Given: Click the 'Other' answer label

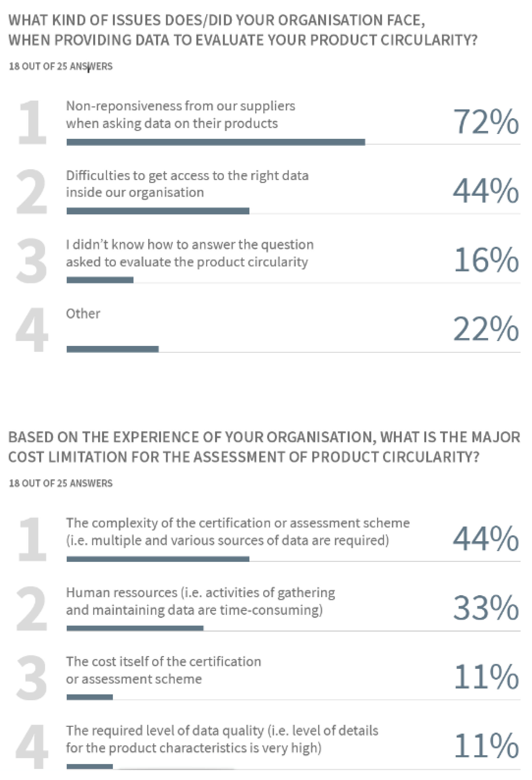Looking at the screenshot, I should click(83, 313).
